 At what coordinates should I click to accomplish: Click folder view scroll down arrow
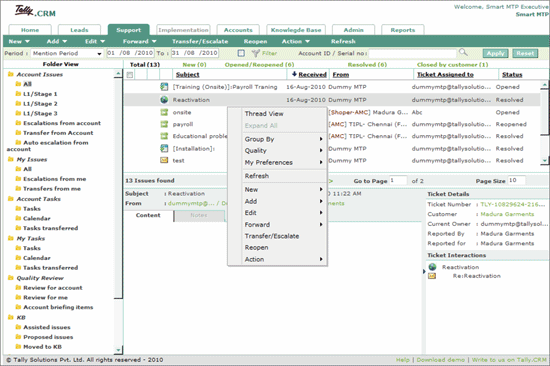tap(118, 350)
